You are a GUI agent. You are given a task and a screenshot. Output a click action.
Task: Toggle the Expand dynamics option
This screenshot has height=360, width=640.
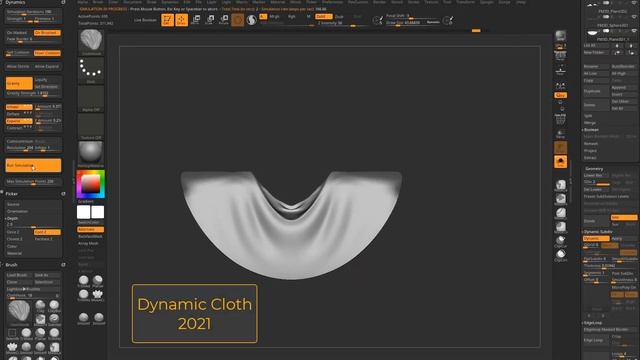[x=19, y=121]
